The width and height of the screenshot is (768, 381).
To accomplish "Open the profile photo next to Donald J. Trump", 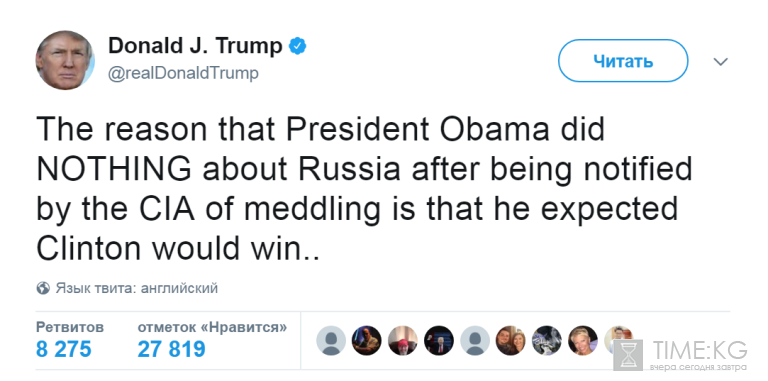I will (x=65, y=60).
